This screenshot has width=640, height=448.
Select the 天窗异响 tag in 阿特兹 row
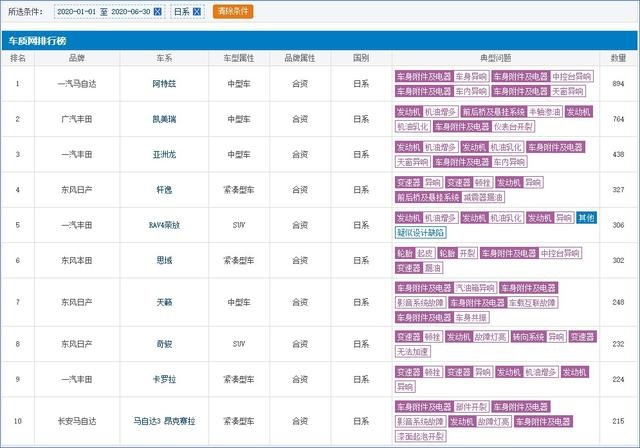pyautogui.click(x=567, y=91)
